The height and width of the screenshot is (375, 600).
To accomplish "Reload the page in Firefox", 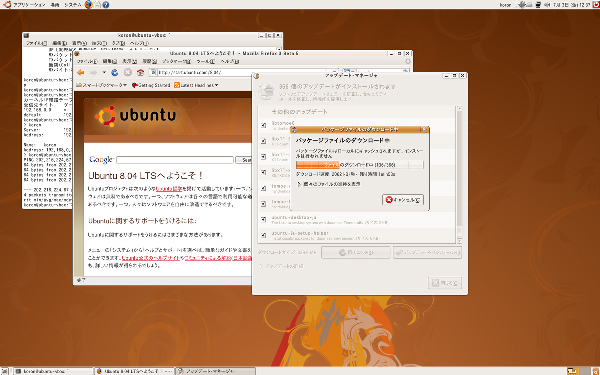I will 115,72.
